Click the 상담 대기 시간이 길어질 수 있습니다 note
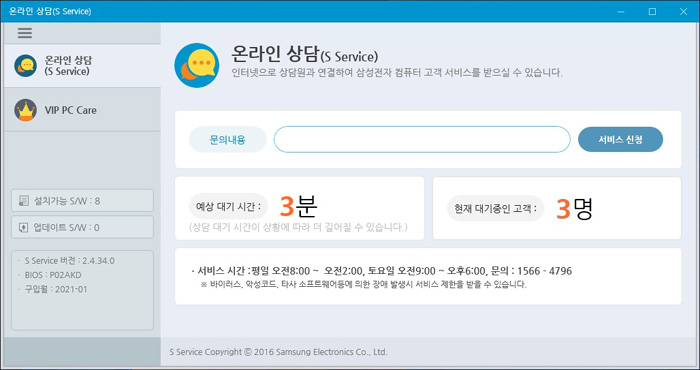700x370 pixels. pos(298,228)
